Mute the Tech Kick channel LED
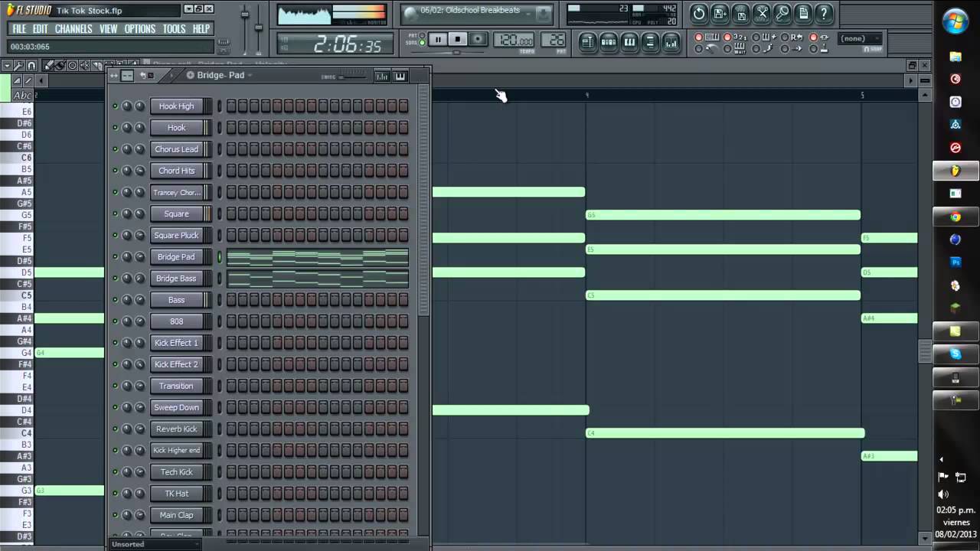 115,472
